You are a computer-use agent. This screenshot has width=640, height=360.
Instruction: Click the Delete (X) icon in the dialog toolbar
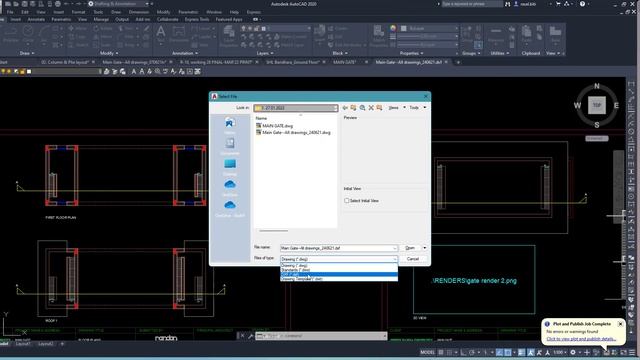[x=371, y=108]
